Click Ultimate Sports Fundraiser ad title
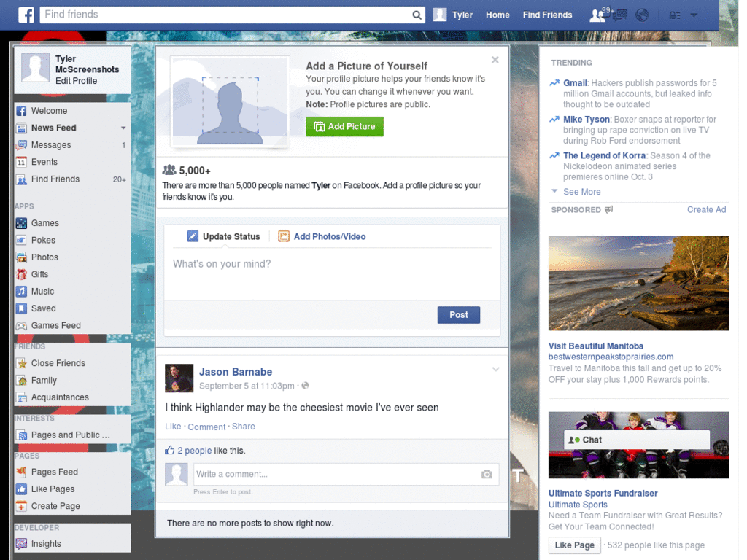 (603, 494)
